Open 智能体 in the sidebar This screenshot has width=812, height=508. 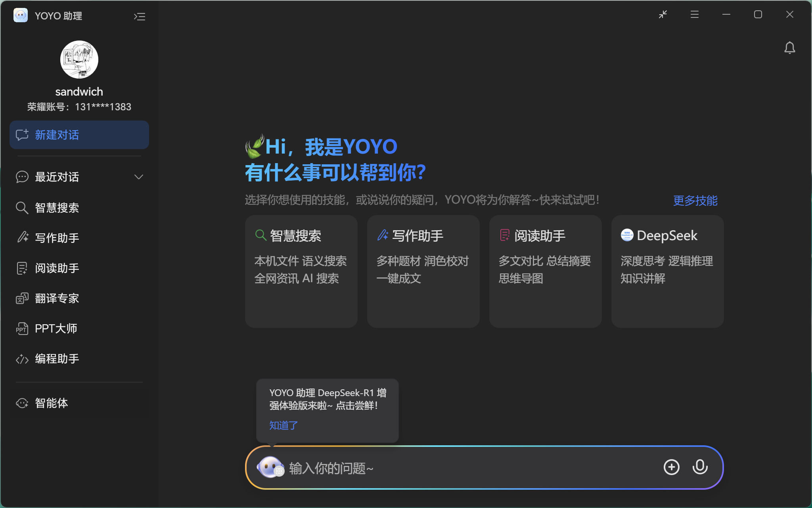tap(79, 403)
